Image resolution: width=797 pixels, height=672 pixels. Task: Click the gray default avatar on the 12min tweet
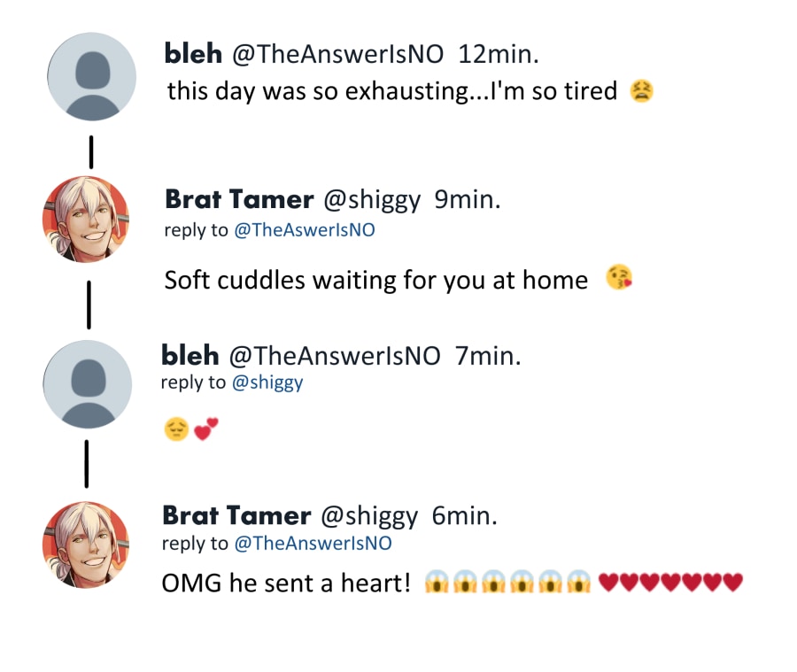(91, 77)
